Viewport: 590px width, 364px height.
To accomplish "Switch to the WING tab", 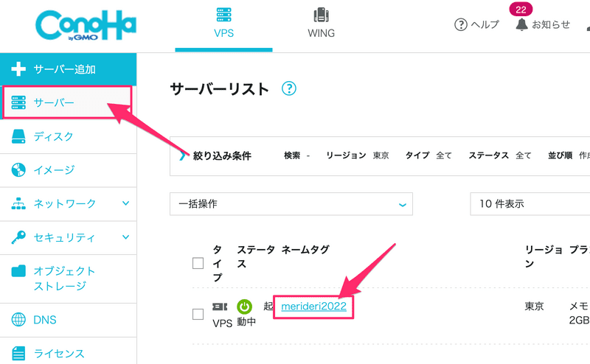I will click(x=321, y=24).
